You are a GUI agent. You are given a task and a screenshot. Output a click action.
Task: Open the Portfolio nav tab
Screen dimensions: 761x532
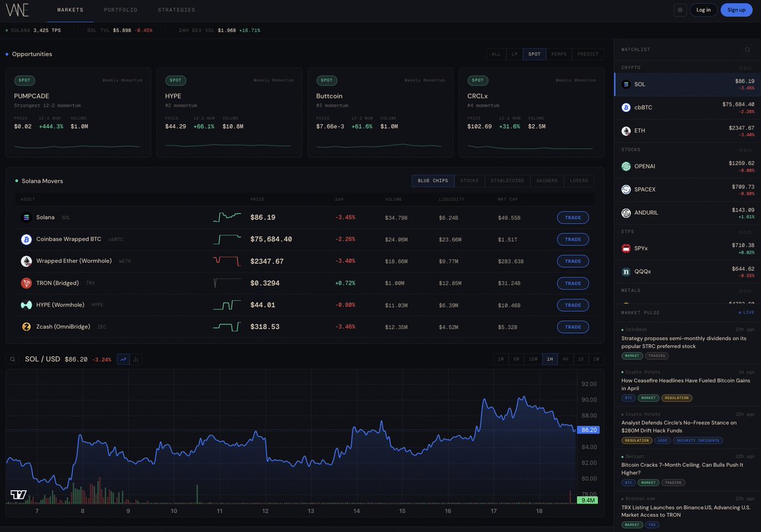(x=120, y=10)
